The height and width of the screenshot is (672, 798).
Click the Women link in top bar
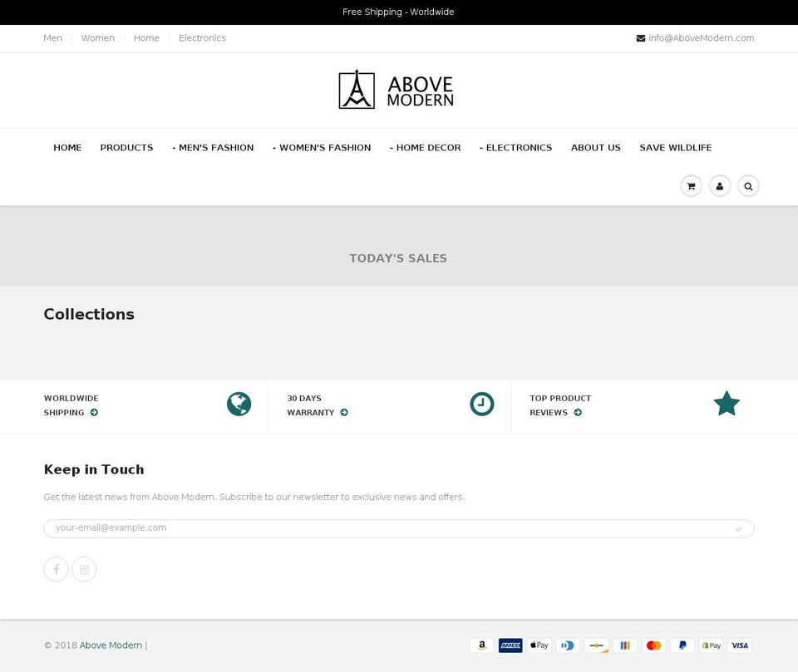coord(98,38)
